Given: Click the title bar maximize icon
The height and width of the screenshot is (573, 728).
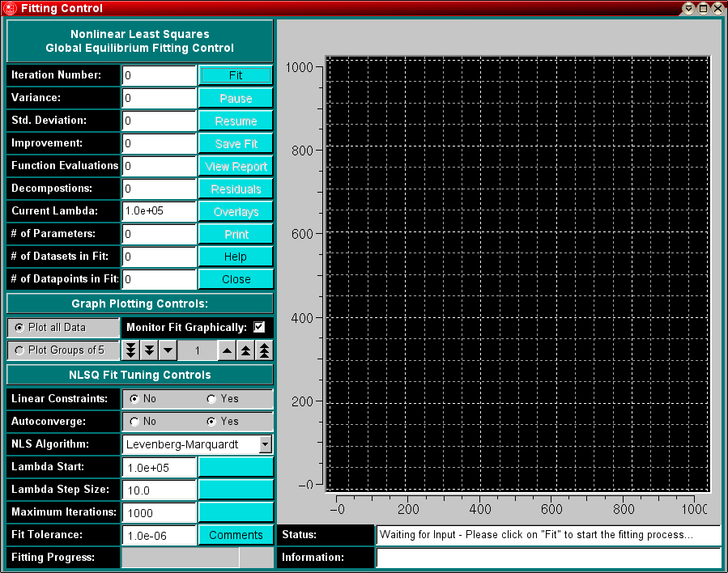Looking at the screenshot, I should click(704, 8).
